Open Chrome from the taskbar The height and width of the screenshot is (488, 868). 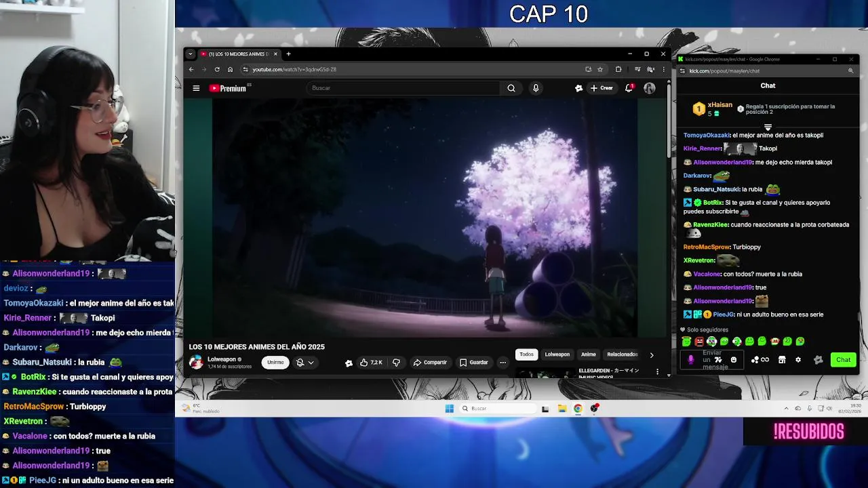tap(578, 408)
